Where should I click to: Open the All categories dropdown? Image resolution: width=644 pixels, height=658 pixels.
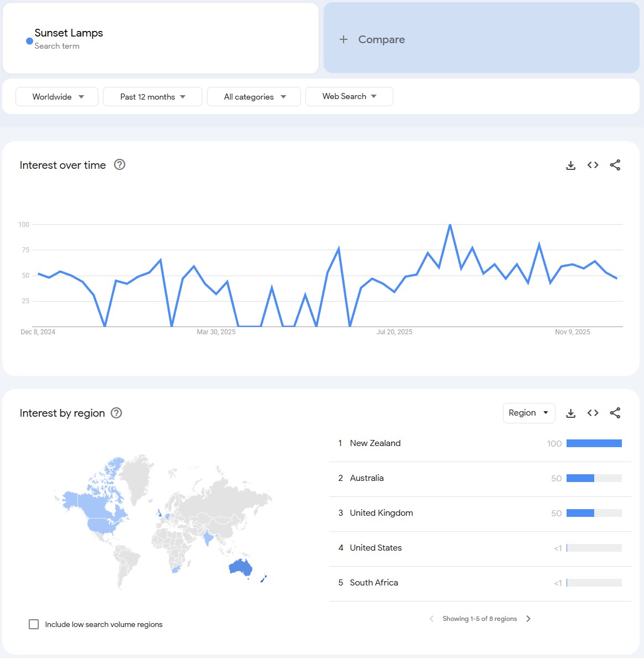[x=254, y=97]
